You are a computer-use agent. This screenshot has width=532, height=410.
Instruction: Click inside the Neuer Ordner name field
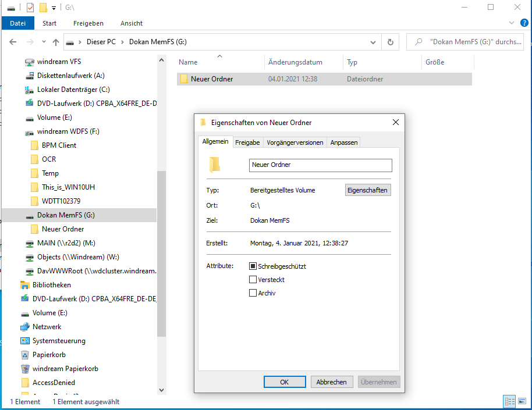(x=320, y=165)
